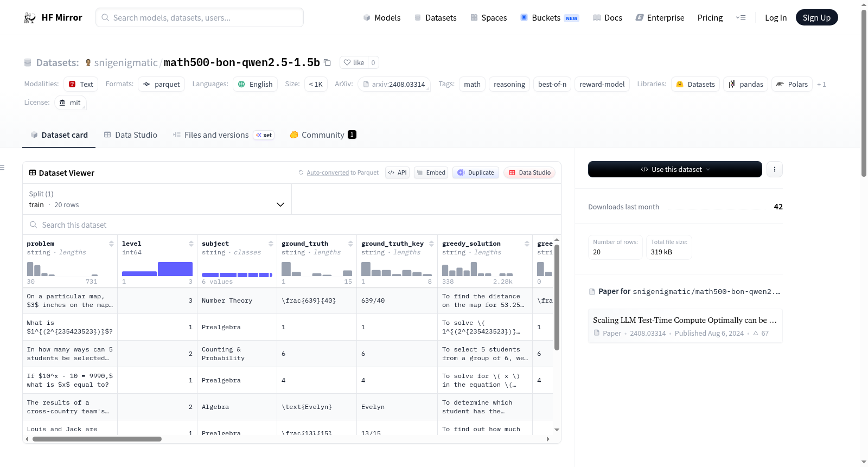Click the mit license icon
This screenshot has width=868, height=467.
(62, 103)
